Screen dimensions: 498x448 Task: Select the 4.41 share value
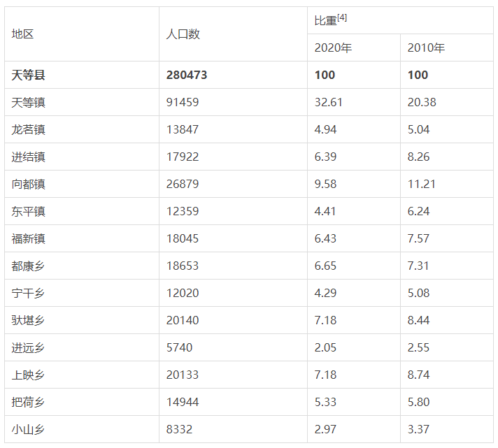(x=325, y=212)
